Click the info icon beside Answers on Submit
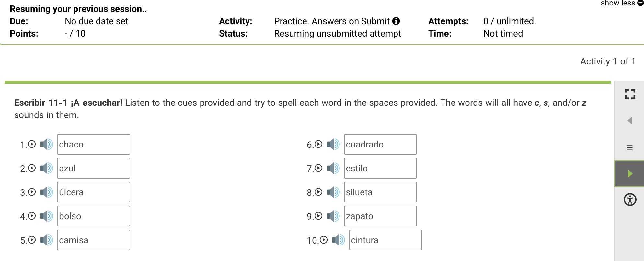Image resolution: width=644 pixels, height=261 pixels. [396, 21]
